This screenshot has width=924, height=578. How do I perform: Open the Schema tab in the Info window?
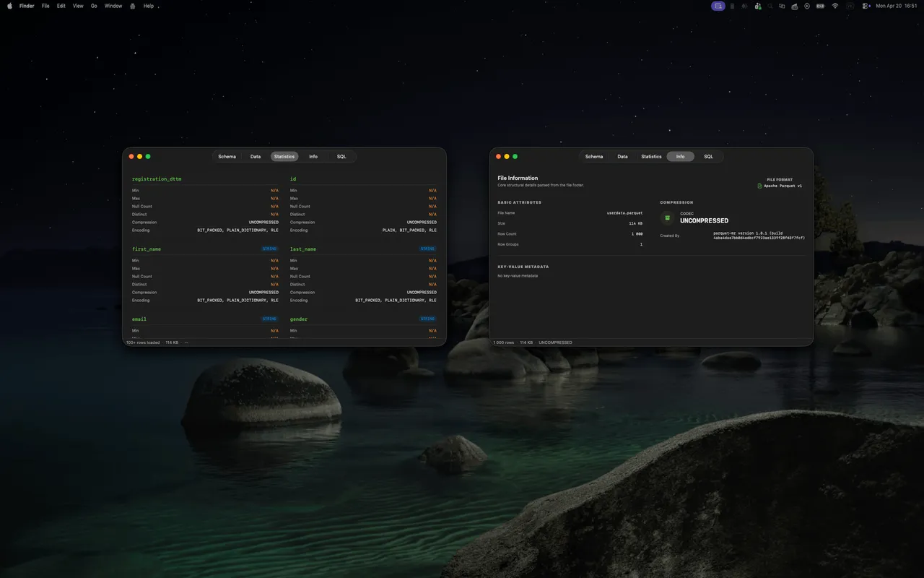594,157
